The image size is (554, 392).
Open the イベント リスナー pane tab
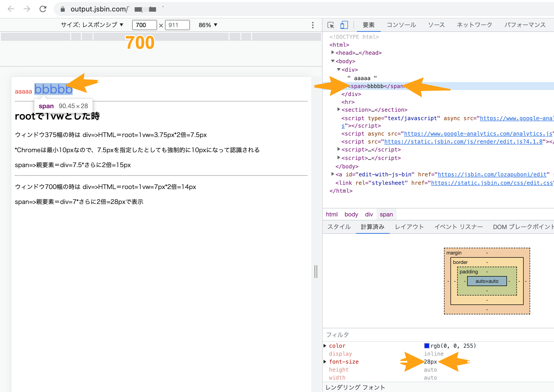pos(458,227)
